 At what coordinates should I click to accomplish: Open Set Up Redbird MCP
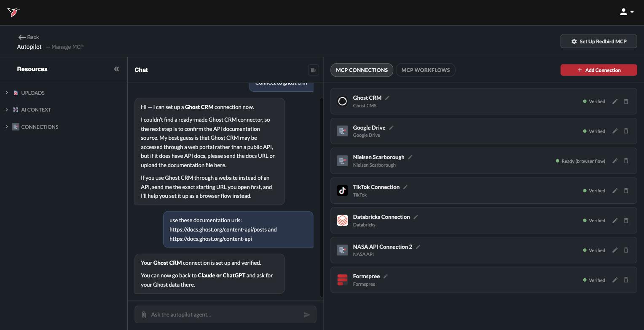(598, 41)
